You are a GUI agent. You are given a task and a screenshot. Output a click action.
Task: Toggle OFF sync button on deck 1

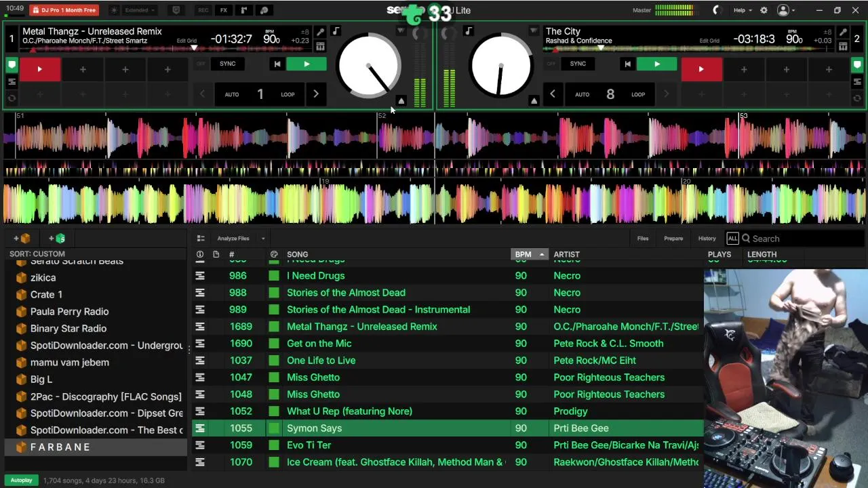[201, 64]
